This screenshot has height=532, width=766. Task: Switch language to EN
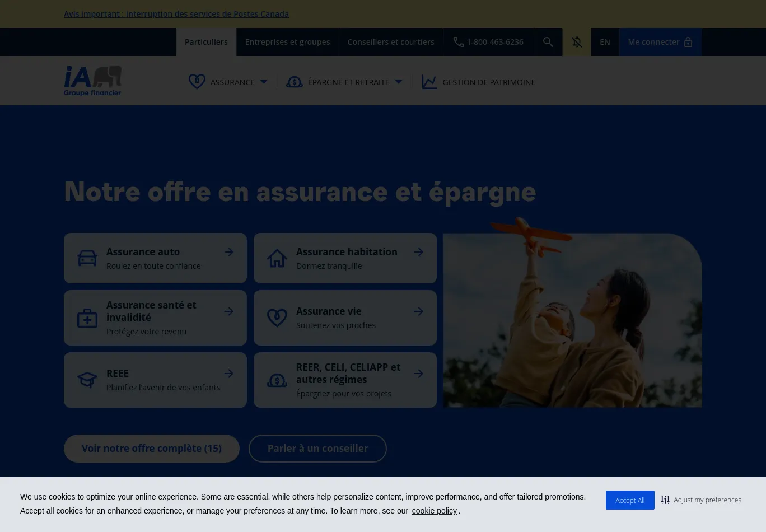pos(605,42)
